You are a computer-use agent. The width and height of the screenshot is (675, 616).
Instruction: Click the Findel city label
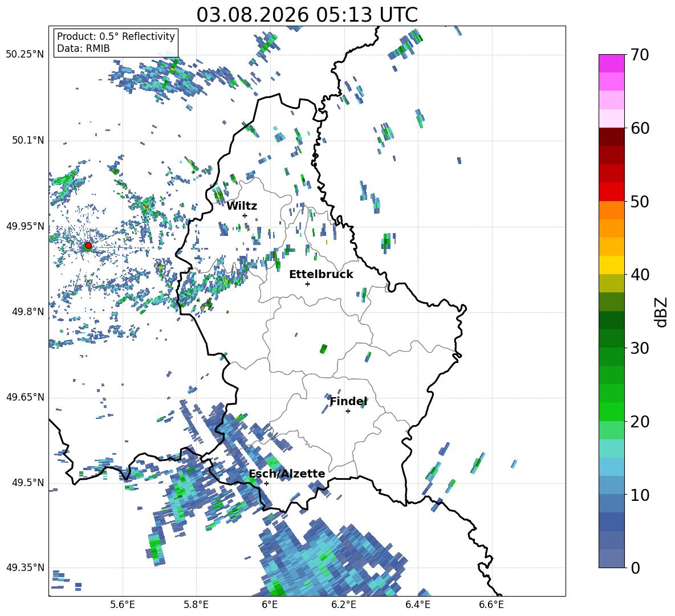click(x=348, y=401)
